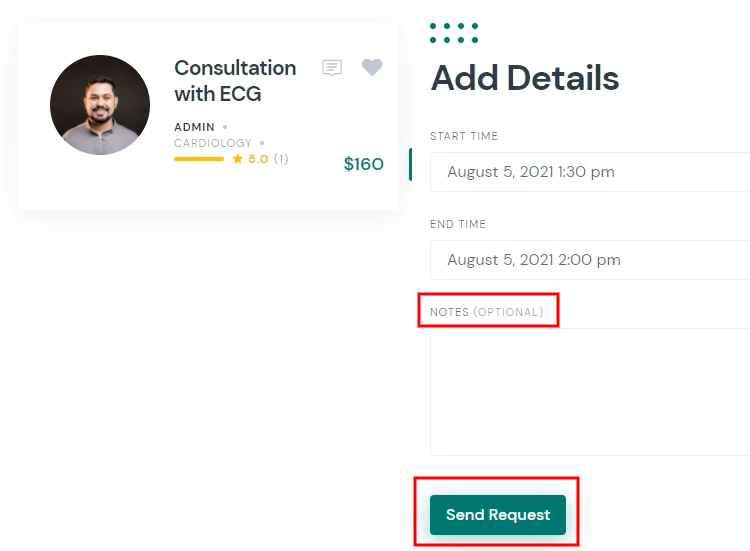Click the yellow star rating icon
This screenshot has width=750, height=551.
coord(237,159)
